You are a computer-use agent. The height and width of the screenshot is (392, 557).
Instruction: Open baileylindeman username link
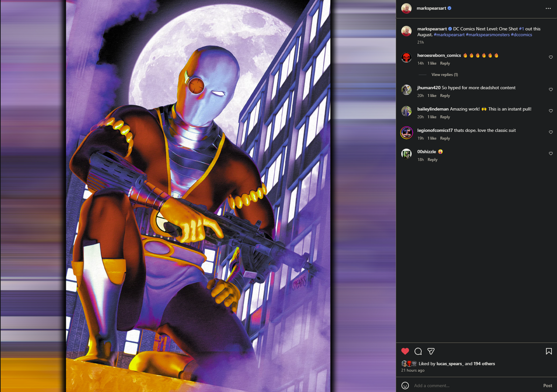click(x=432, y=109)
